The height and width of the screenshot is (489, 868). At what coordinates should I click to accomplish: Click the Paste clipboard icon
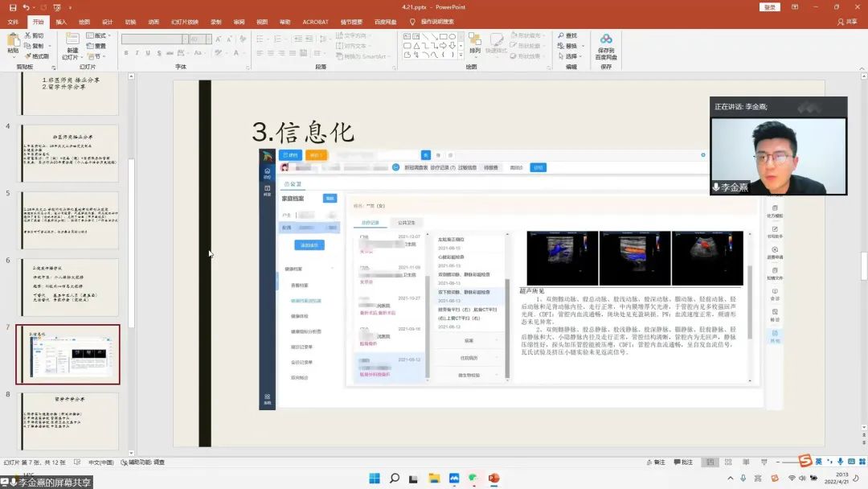(x=13, y=42)
